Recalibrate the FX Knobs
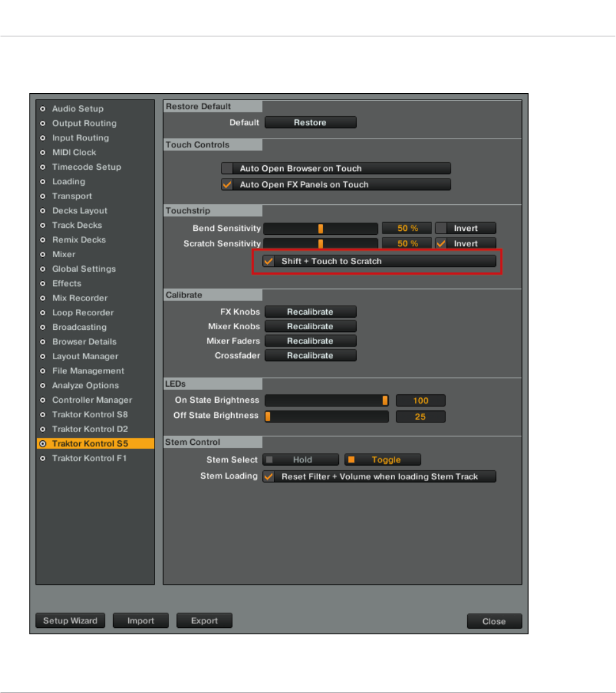 (x=310, y=312)
